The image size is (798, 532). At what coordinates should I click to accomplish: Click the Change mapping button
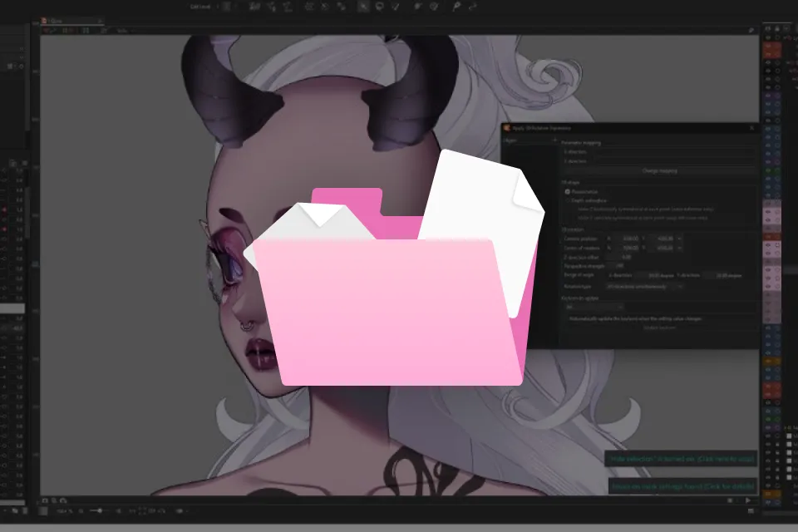[x=659, y=171]
